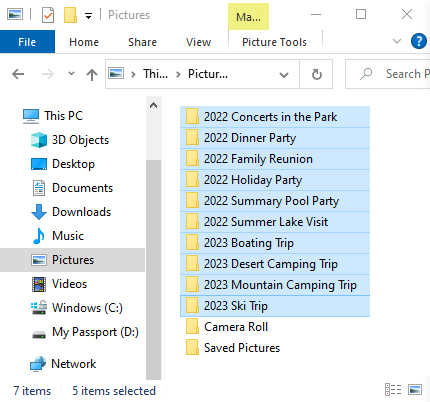The width and height of the screenshot is (430, 402).
Task: Click the navigation pane scroll up arrow
Action: (153, 105)
